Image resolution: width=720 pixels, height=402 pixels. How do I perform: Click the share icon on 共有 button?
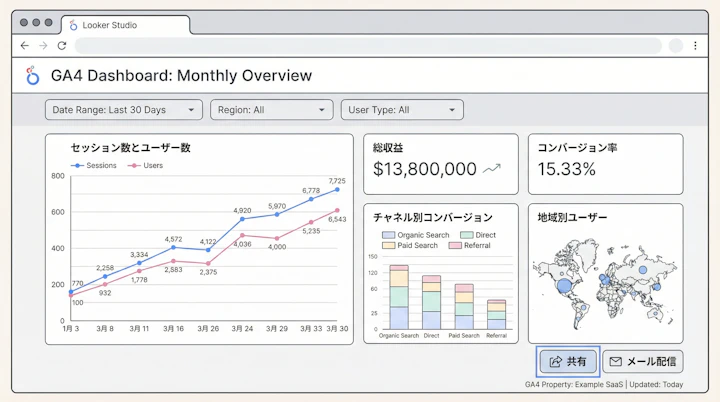click(x=556, y=362)
